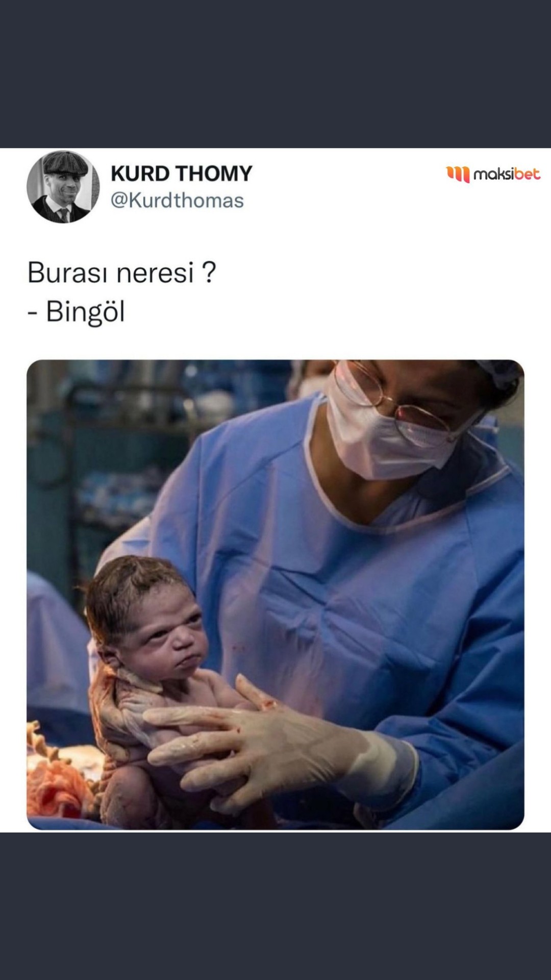Click the KURD THOMY display name
Image resolution: width=551 pixels, height=980 pixels.
click(x=181, y=174)
